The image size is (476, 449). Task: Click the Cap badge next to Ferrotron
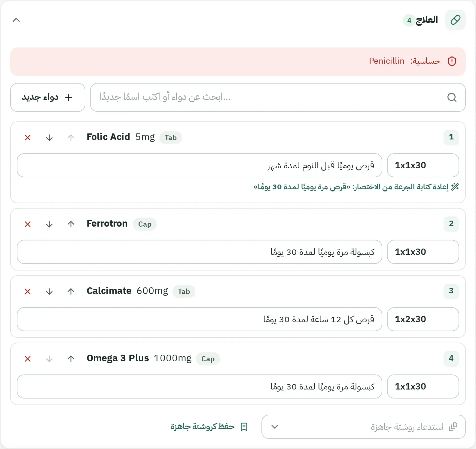point(145,224)
